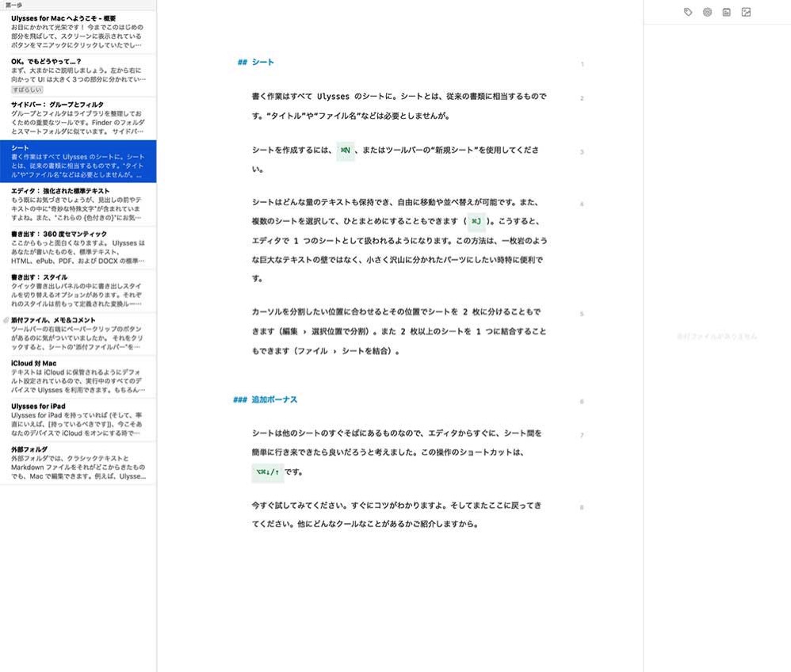
Task: Open the '書き出す: 360 度セマンティック' sheet
Action: pyautogui.click(x=78, y=247)
